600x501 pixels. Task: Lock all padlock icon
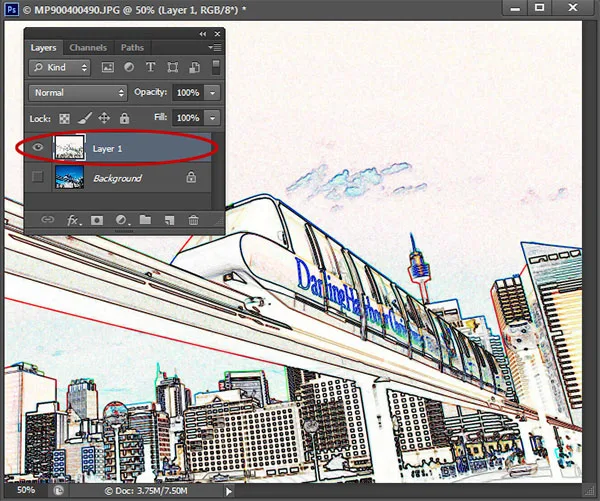click(x=124, y=118)
